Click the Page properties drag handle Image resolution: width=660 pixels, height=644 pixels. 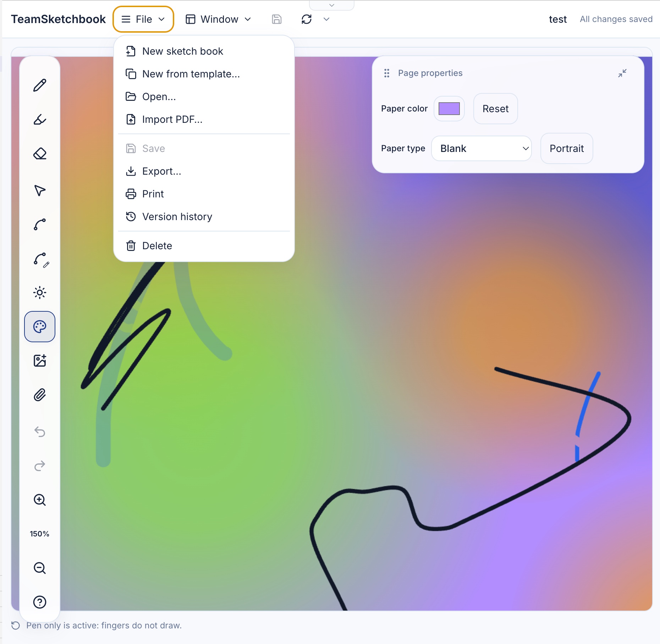point(387,73)
